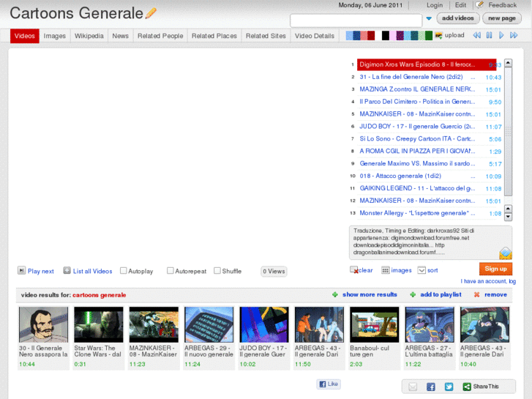Enable the Autorepeat checkbox
The image size is (532, 399).
coord(171,271)
